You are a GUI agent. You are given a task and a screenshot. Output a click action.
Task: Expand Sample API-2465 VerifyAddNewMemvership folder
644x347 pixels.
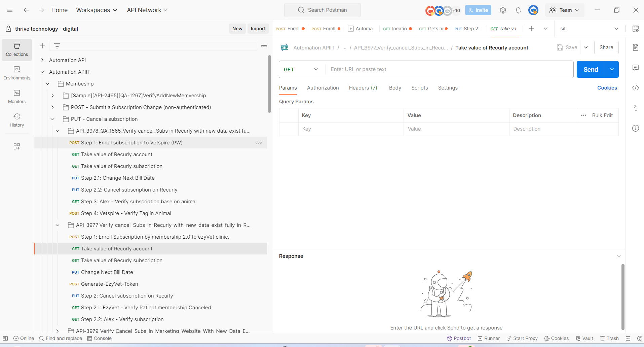[52, 96]
